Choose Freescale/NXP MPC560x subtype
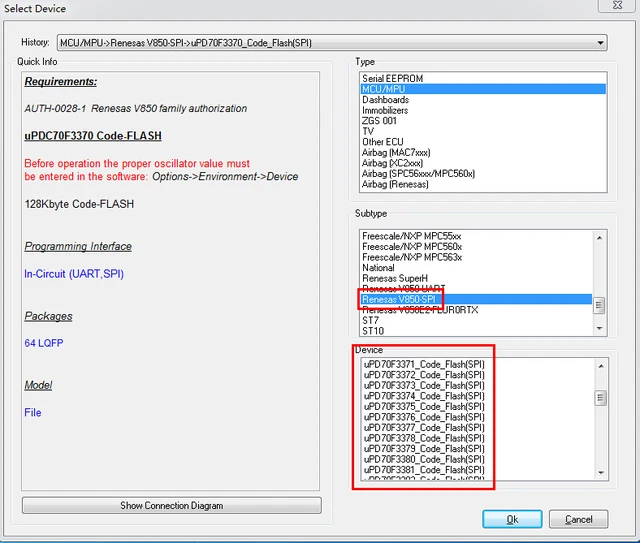This screenshot has height=543, width=640. pos(476,247)
